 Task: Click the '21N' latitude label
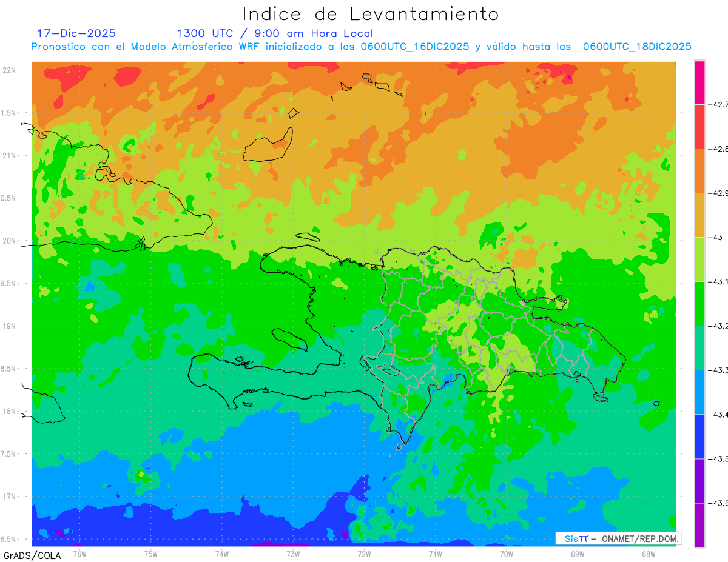point(10,155)
